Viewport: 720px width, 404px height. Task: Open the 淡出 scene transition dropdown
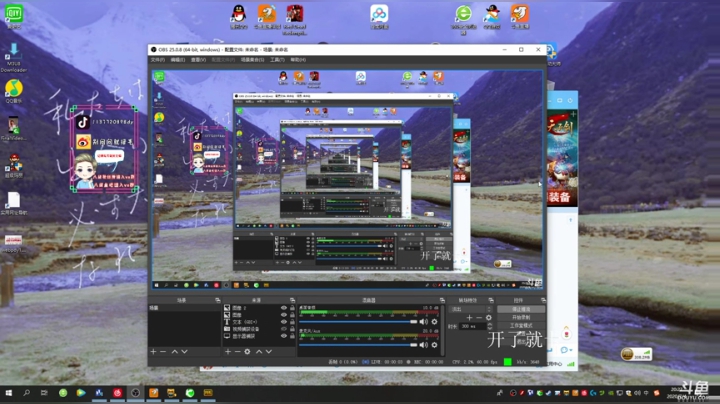coord(471,309)
